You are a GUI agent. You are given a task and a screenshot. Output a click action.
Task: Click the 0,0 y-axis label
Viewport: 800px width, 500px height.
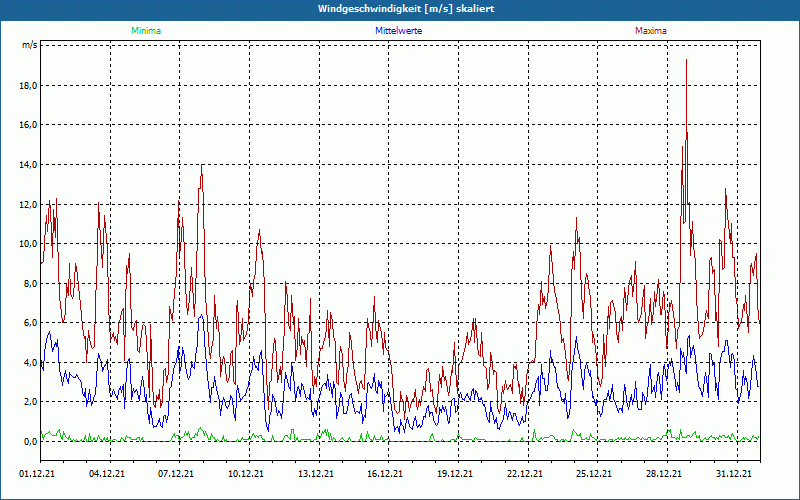30,442
